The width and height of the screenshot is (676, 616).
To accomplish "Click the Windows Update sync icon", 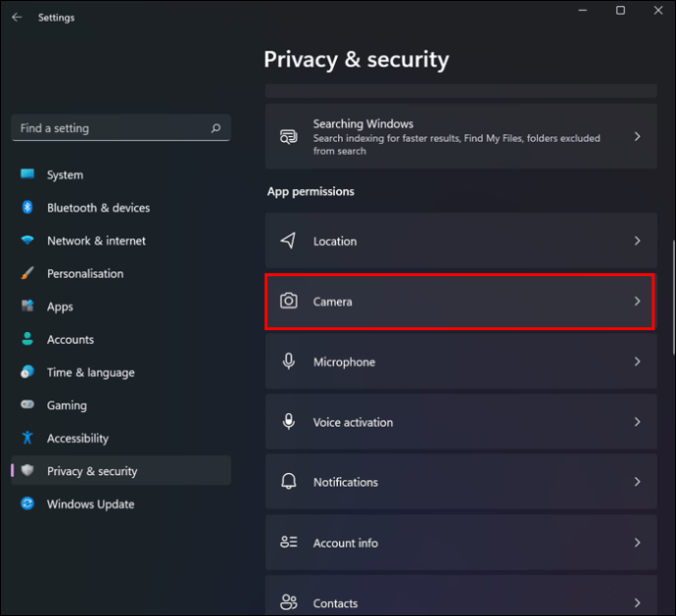I will point(27,503).
